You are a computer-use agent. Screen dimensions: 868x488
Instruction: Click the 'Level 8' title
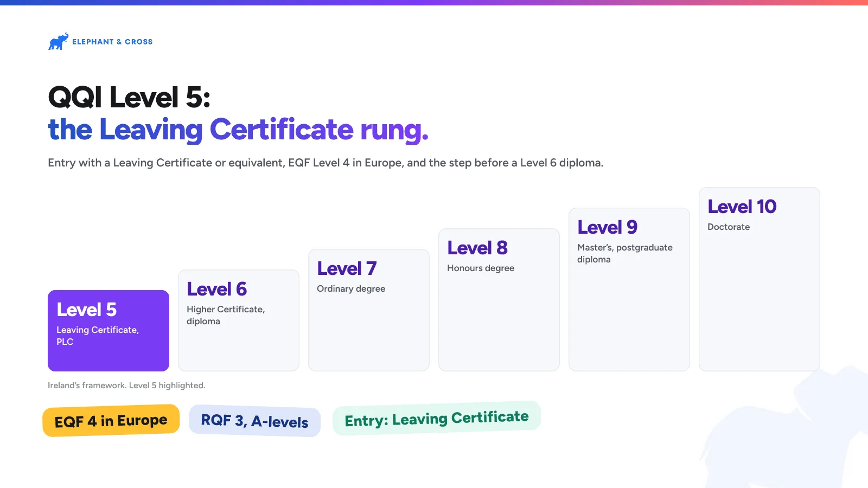(x=477, y=248)
